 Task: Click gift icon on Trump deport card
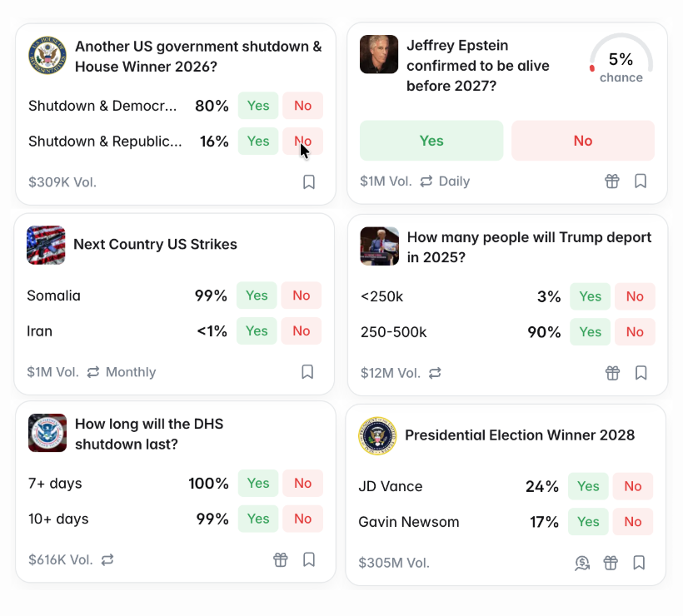(612, 373)
